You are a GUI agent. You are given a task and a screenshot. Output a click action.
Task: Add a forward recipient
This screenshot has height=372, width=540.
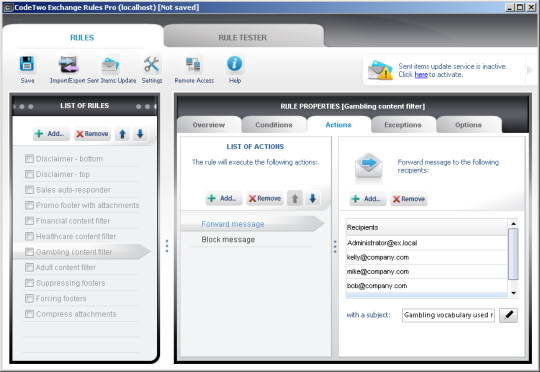367,199
